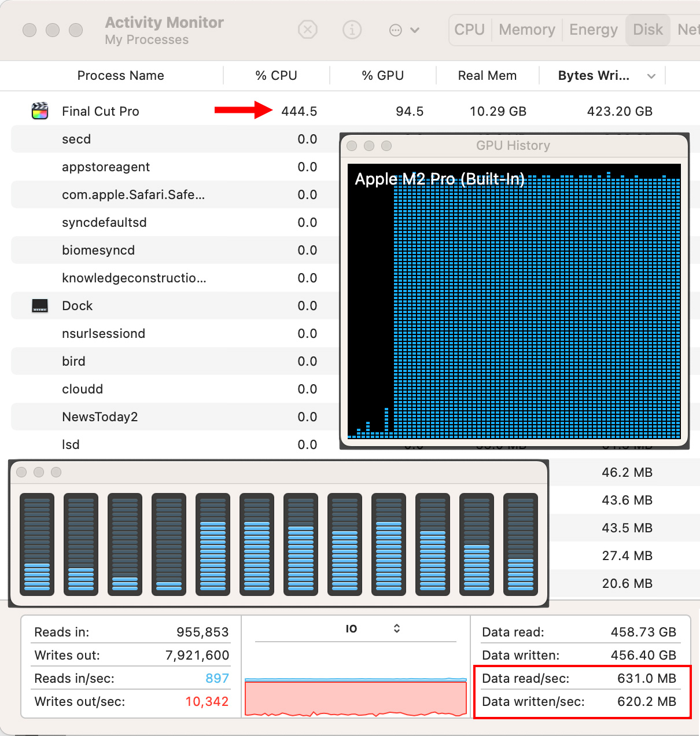Click the 10.29 GB Real Mem value
This screenshot has height=736, width=700.
(x=498, y=111)
